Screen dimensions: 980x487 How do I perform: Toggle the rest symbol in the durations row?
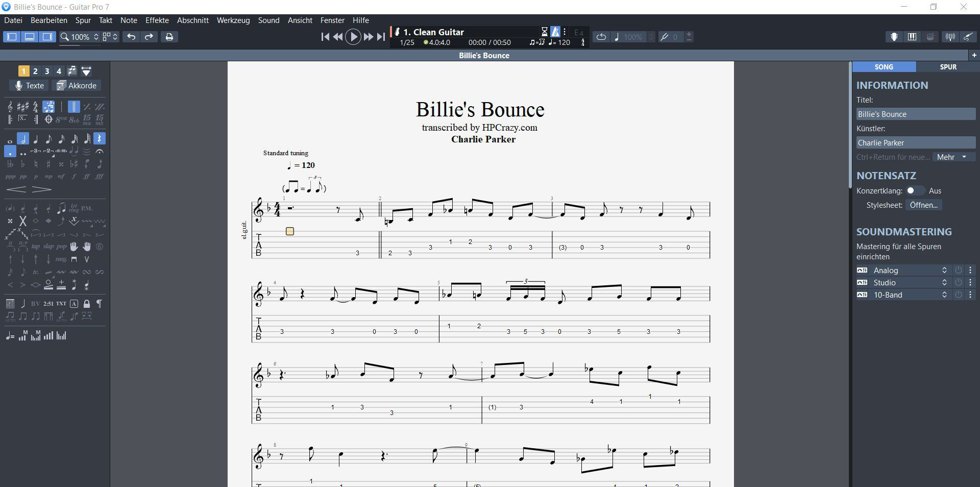[100, 139]
